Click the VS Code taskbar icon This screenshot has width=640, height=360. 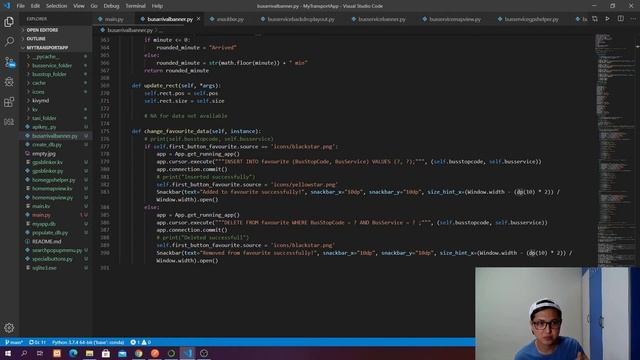187,353
